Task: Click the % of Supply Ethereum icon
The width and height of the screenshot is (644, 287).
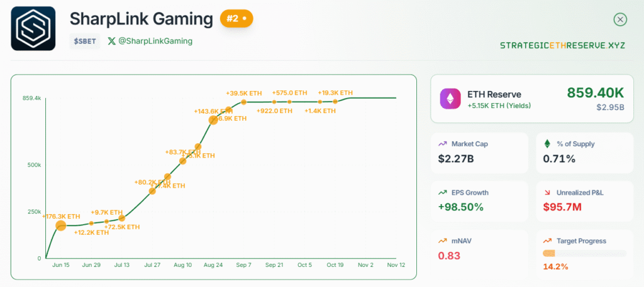Action: click(547, 144)
